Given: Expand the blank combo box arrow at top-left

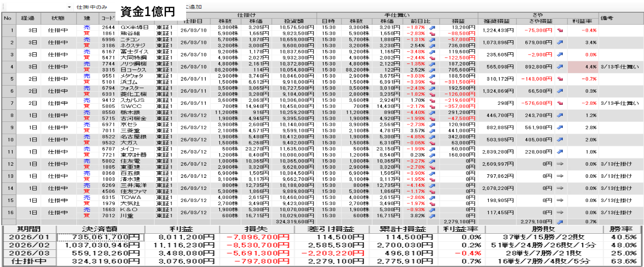Looking at the screenshot, I should tap(69, 8).
